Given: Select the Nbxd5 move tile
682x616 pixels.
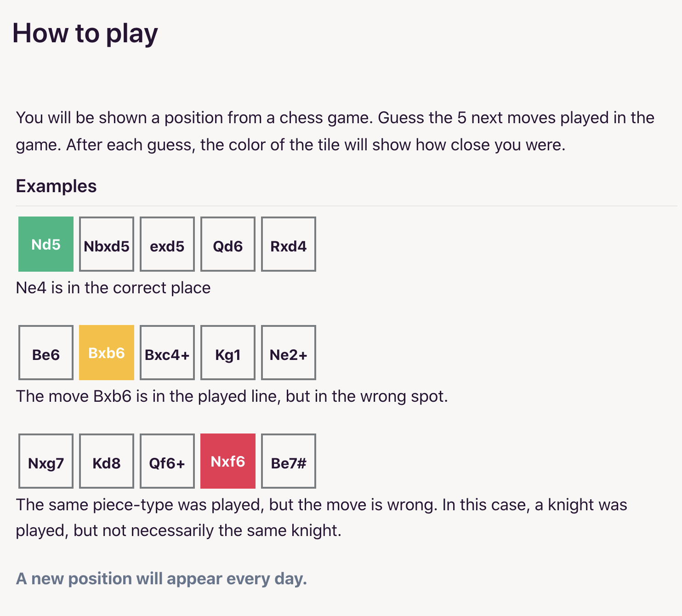Looking at the screenshot, I should point(107,244).
